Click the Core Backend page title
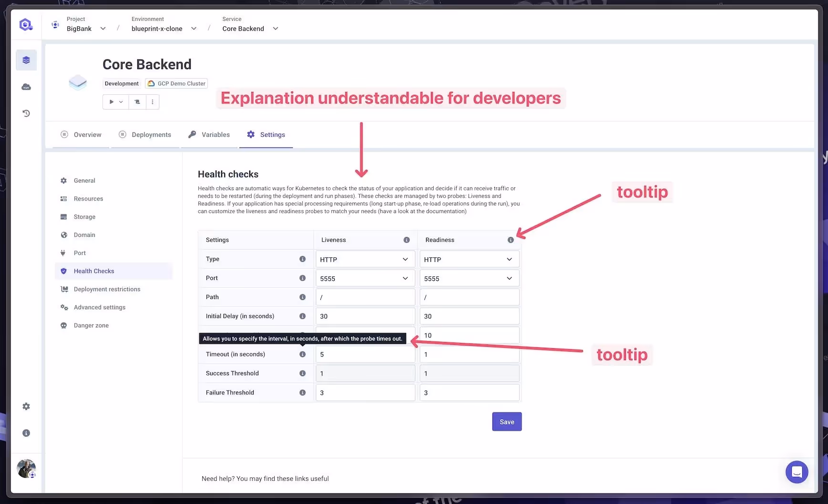Viewport: 828px width, 504px height. 147,64
